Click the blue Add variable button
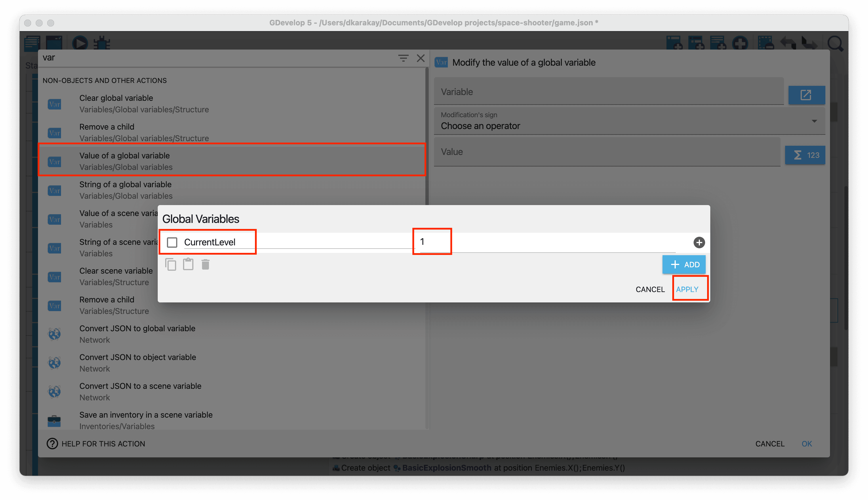868x500 pixels. point(684,264)
